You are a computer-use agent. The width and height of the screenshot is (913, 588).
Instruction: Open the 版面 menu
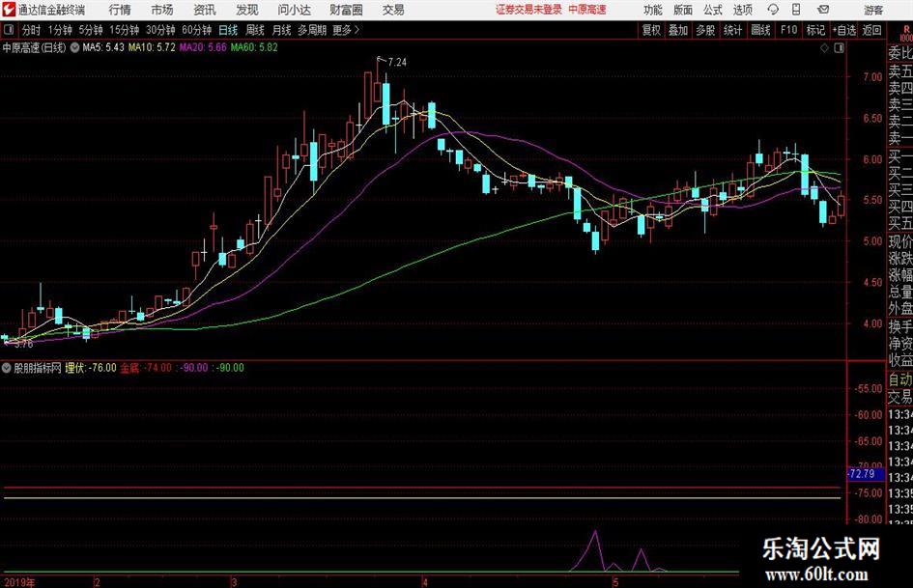682,10
